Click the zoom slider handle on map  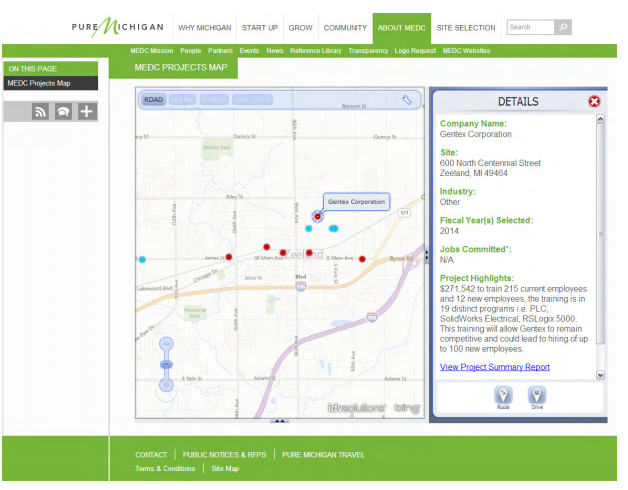click(166, 364)
